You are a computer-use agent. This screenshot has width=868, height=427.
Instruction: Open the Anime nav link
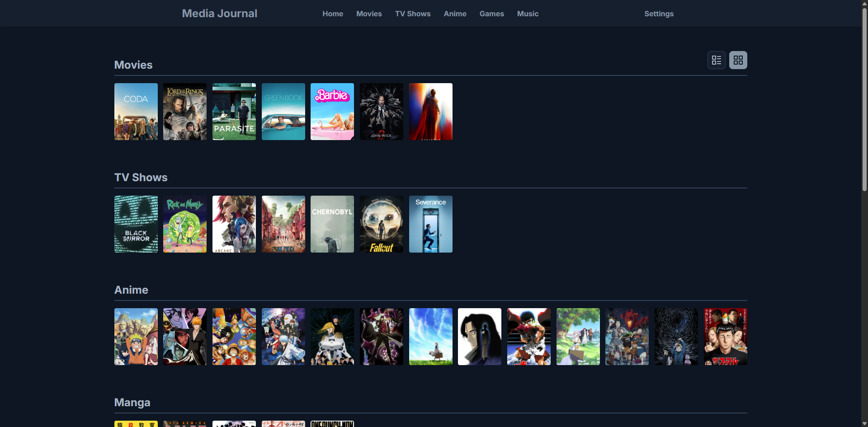pos(455,14)
